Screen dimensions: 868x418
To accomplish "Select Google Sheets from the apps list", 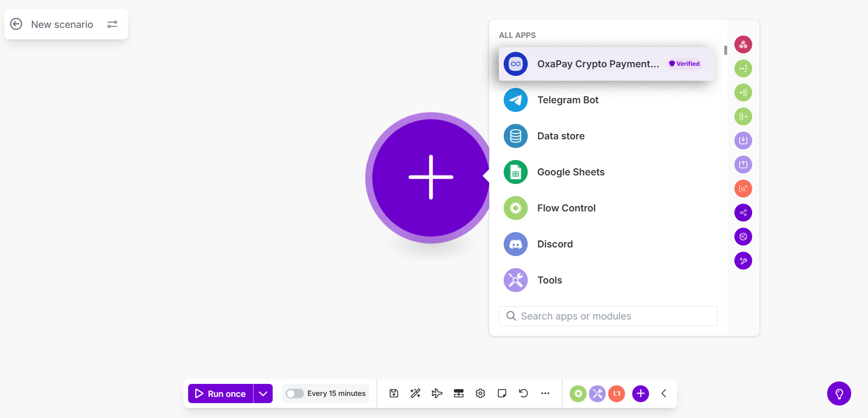I will (570, 172).
